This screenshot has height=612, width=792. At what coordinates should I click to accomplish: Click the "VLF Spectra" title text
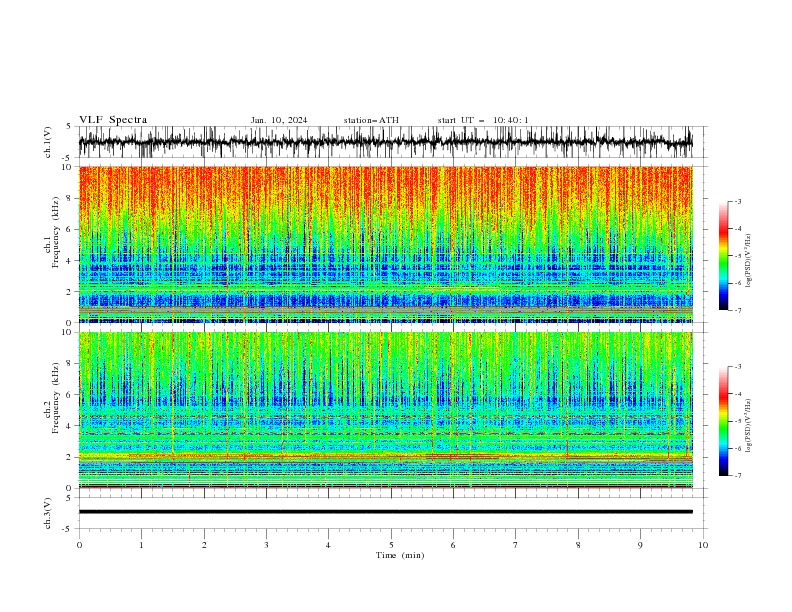(113, 120)
